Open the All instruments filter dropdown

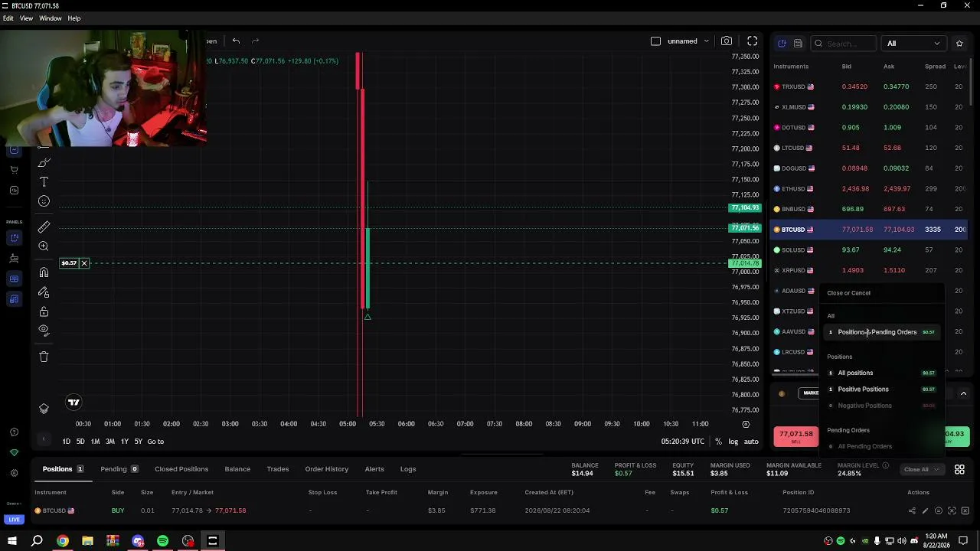[x=913, y=44]
